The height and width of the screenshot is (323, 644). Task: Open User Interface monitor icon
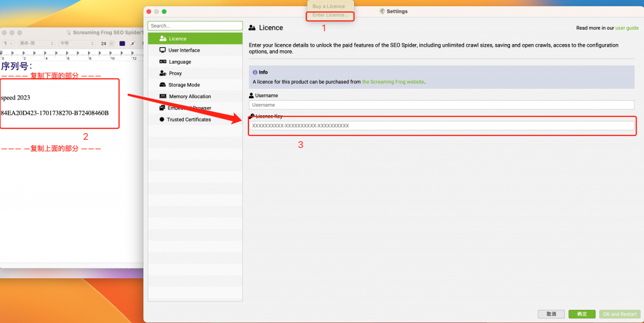(163, 50)
